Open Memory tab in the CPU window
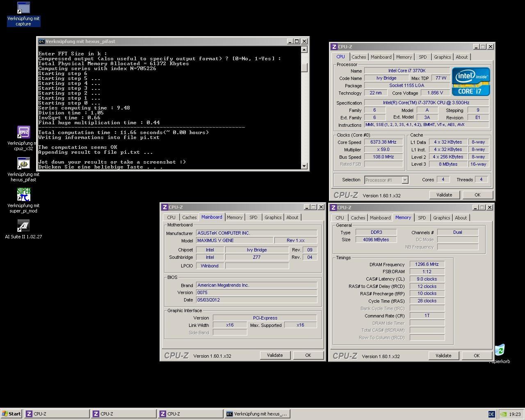 point(404,57)
